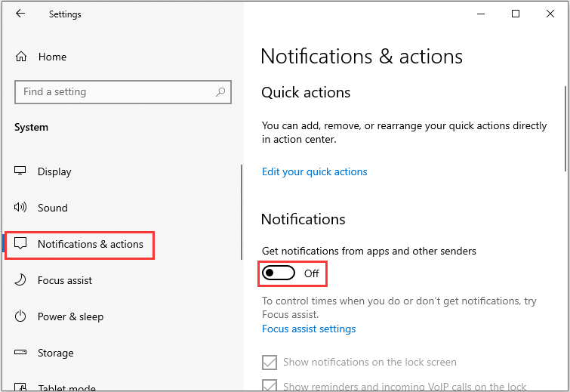Open Focus assist settings link
The width and height of the screenshot is (570, 392).
(x=309, y=329)
